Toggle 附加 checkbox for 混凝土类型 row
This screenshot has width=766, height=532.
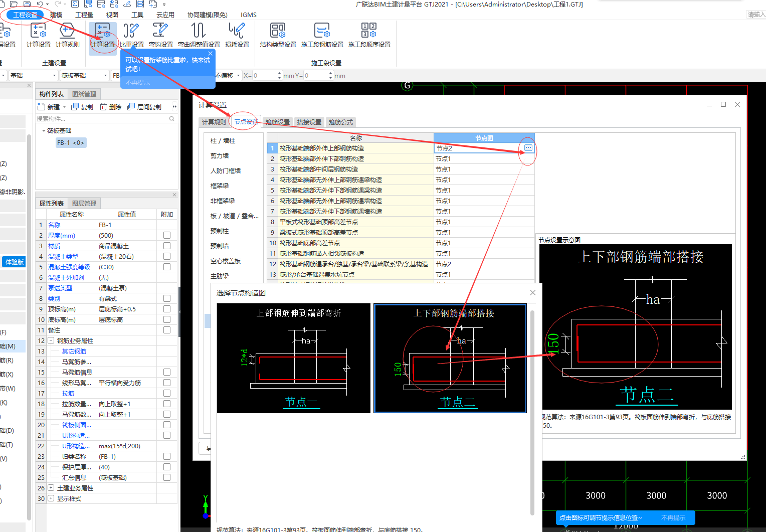167,256
